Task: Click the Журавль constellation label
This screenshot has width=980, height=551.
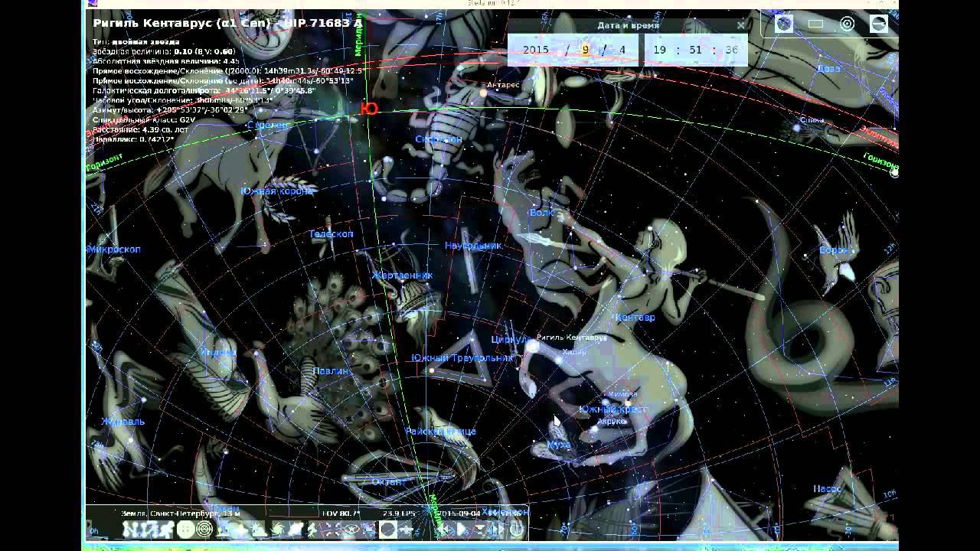Action: tap(123, 422)
